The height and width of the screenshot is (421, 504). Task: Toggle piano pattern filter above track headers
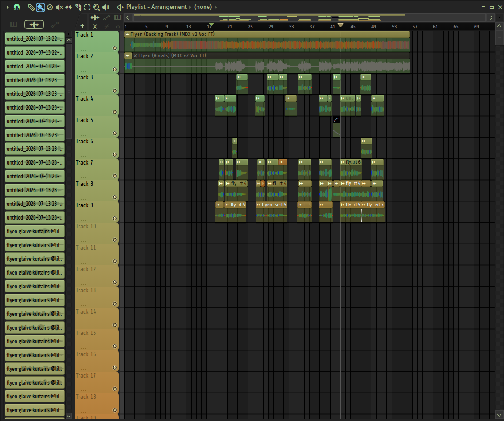[118, 17]
